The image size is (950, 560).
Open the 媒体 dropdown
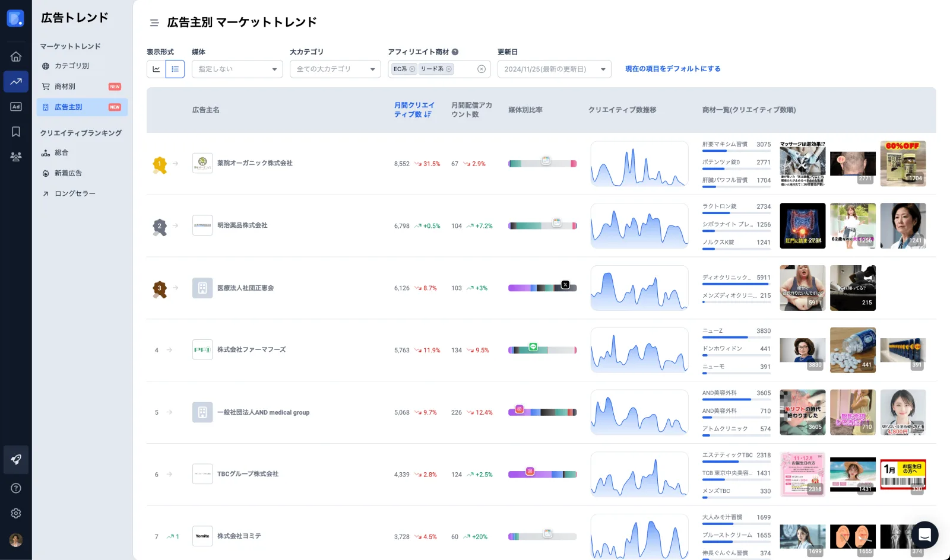click(x=237, y=69)
